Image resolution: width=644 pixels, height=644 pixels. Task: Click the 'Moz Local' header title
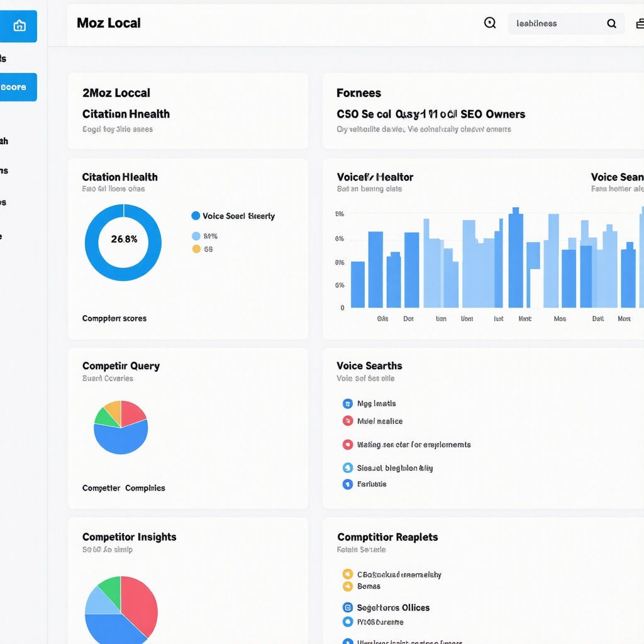pos(109,23)
